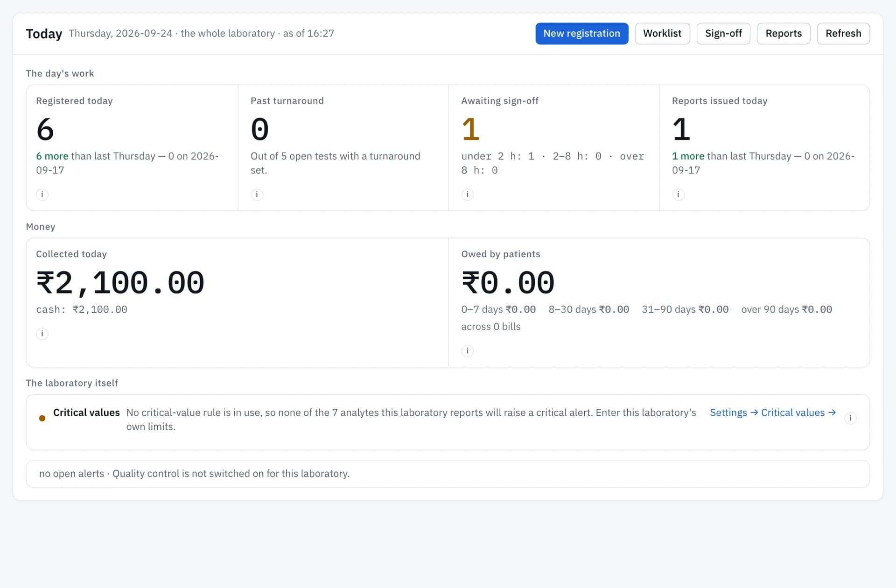Click the Collected today amount ₹2,100.00

[120, 283]
